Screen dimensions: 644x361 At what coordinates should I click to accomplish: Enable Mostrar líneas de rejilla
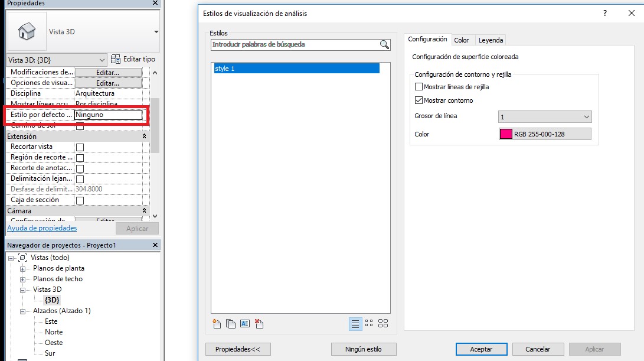(x=419, y=87)
